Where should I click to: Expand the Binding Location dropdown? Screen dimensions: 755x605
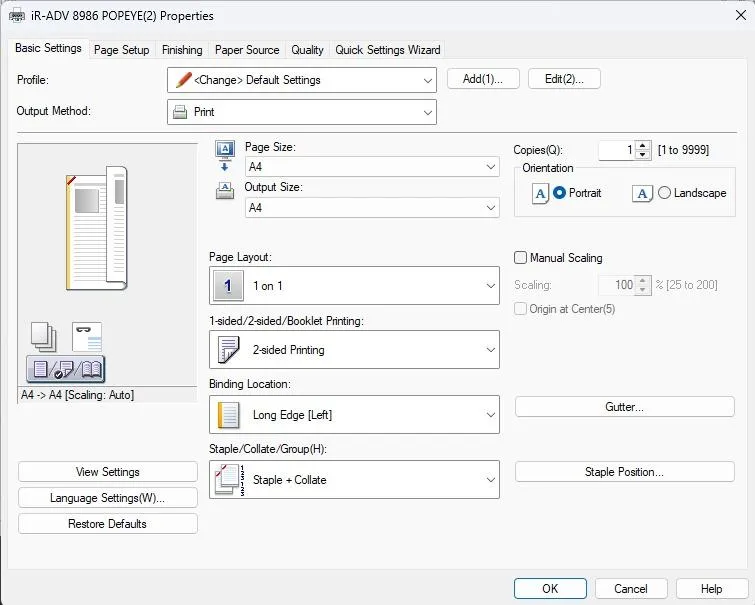354,415
